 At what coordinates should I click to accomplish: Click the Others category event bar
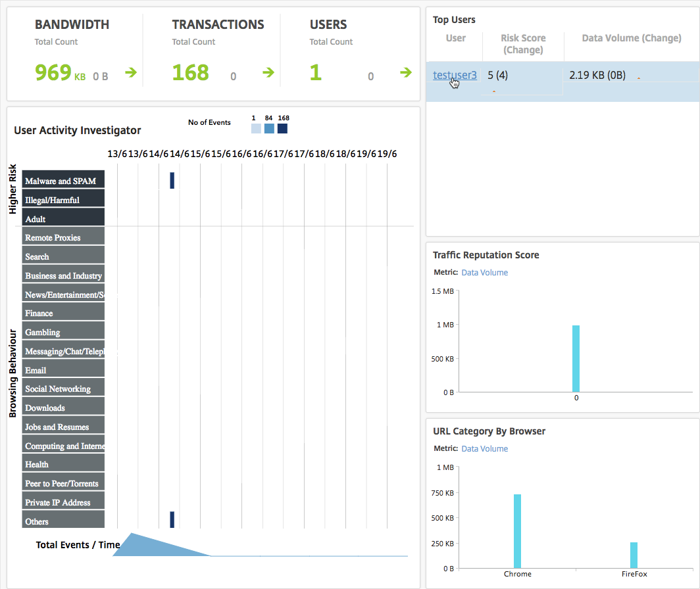(172, 519)
